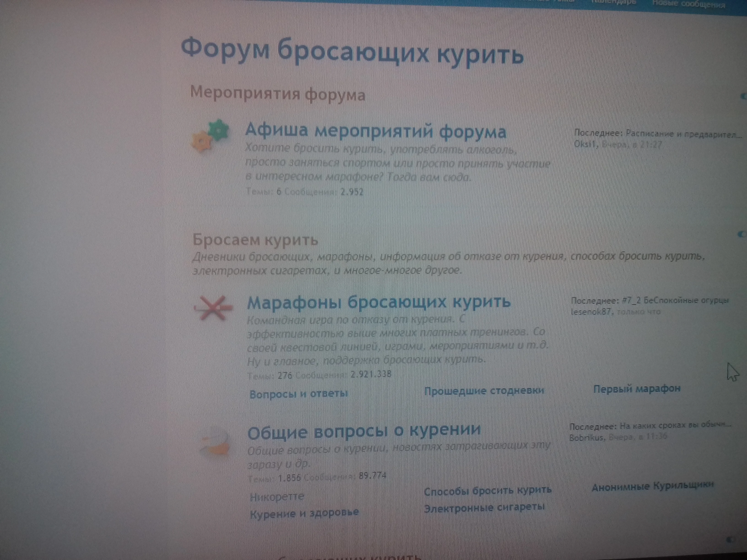Open Электронные сигареты subforum

click(x=484, y=507)
